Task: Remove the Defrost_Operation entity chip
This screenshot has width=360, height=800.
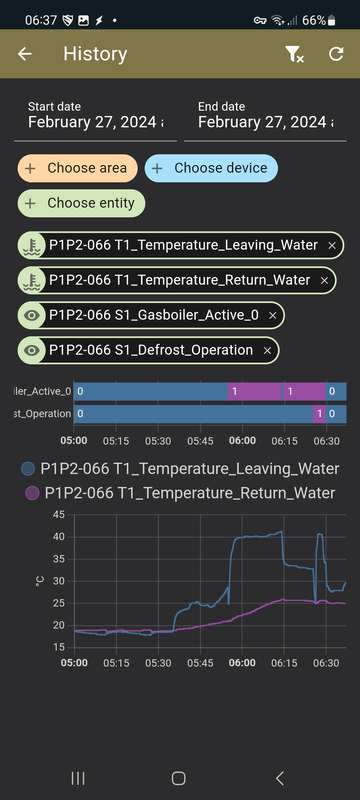Action: coord(267,350)
